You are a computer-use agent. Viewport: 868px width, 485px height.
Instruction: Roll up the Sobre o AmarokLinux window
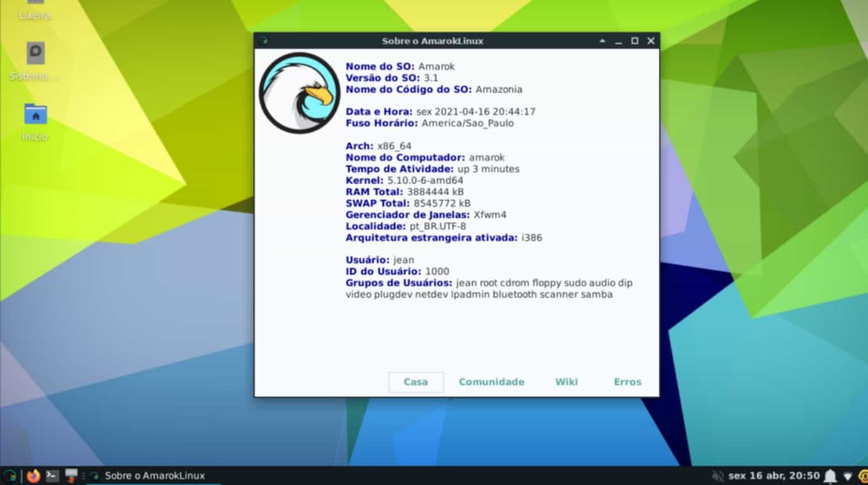coord(602,41)
